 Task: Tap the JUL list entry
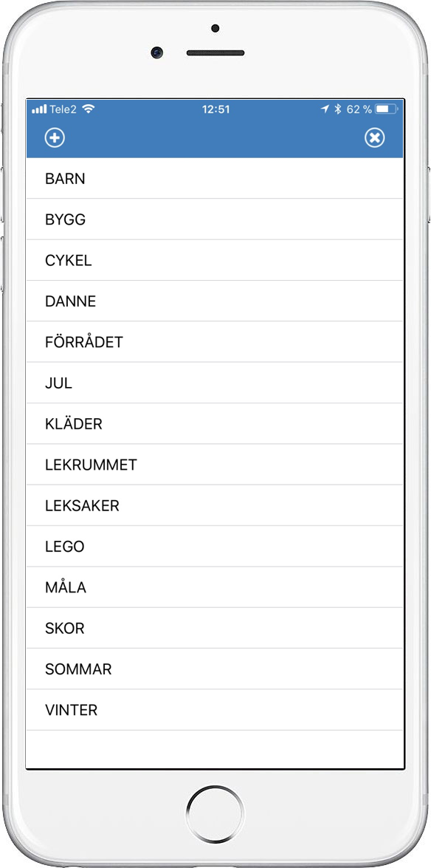[215, 383]
